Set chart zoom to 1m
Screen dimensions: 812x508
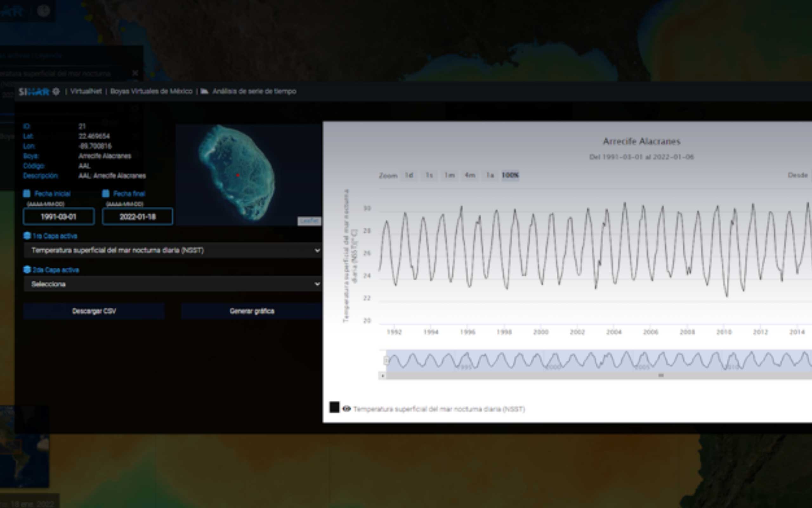450,175
